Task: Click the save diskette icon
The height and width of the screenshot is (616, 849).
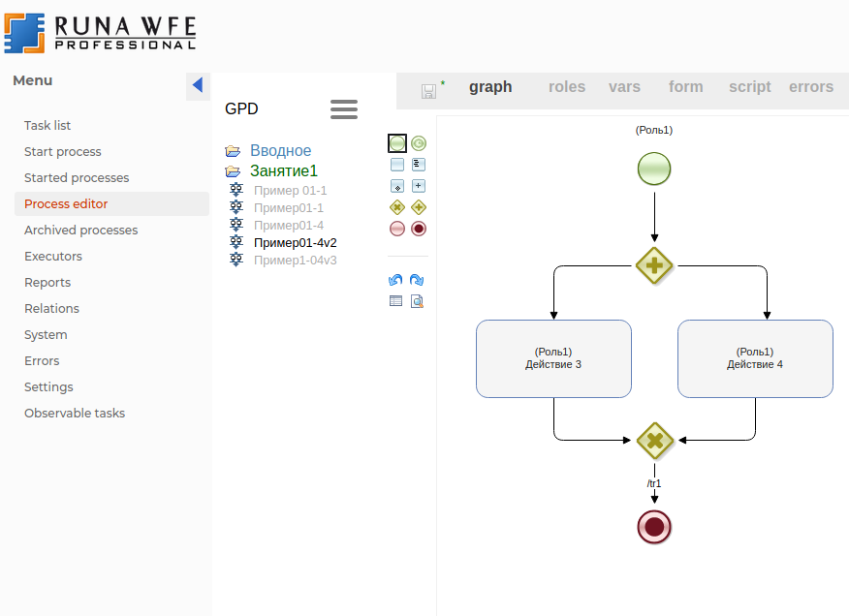Action: [428, 91]
